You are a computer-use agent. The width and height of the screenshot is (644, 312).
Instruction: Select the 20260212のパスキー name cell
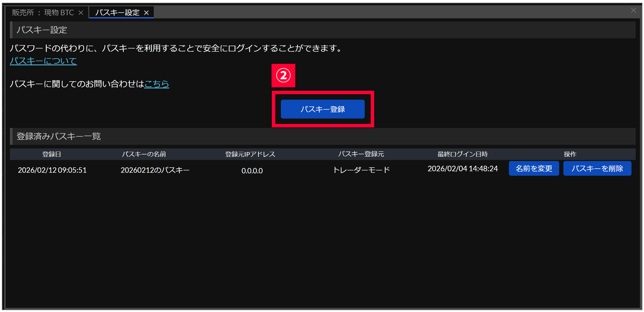point(155,170)
